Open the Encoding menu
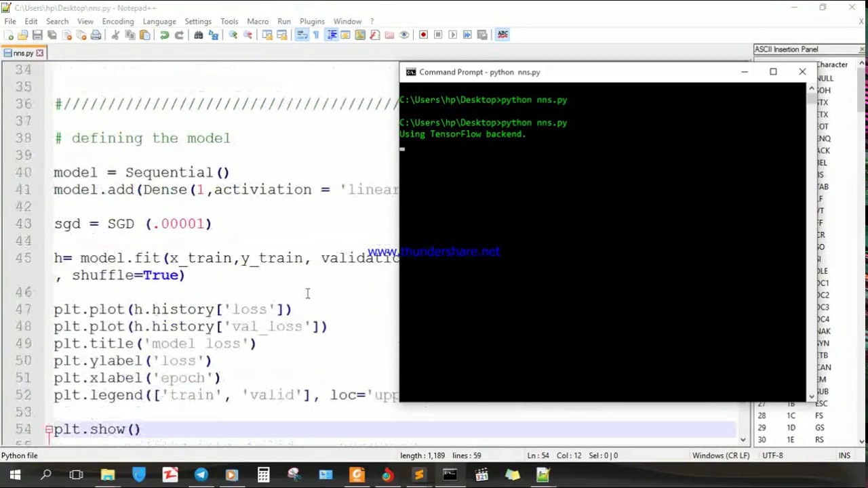The height and width of the screenshot is (488, 868). coord(118,21)
